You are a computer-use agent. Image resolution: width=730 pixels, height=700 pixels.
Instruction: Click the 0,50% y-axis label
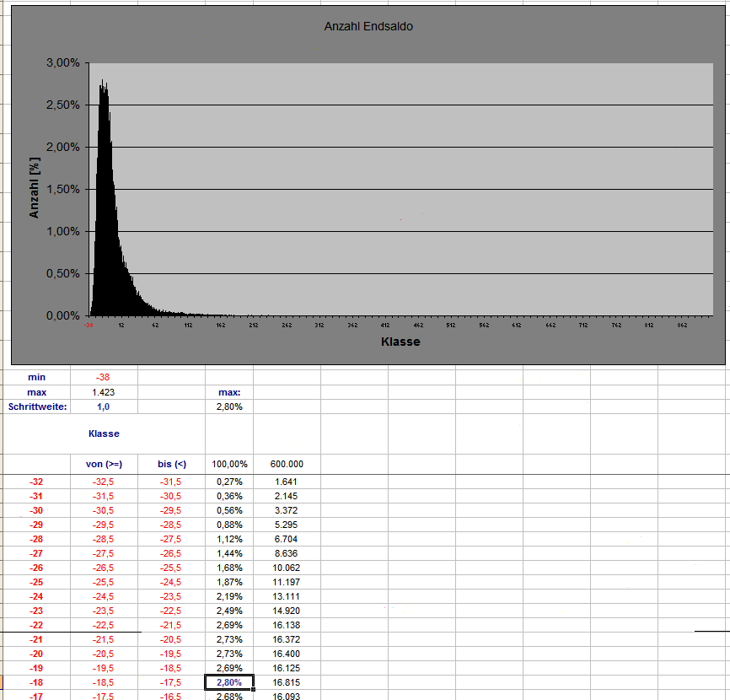(x=63, y=273)
